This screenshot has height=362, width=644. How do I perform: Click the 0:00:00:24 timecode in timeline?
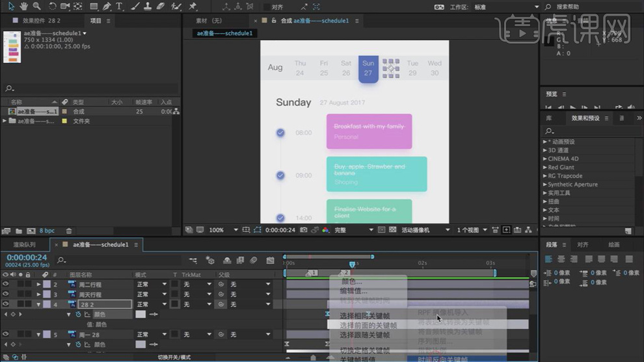pos(27,257)
